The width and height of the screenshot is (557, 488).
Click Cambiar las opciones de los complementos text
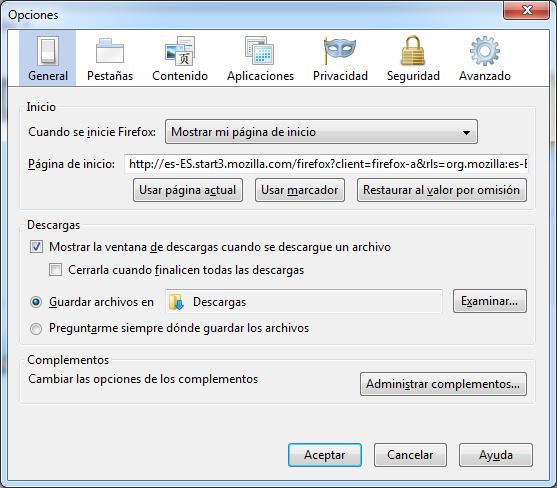click(143, 379)
